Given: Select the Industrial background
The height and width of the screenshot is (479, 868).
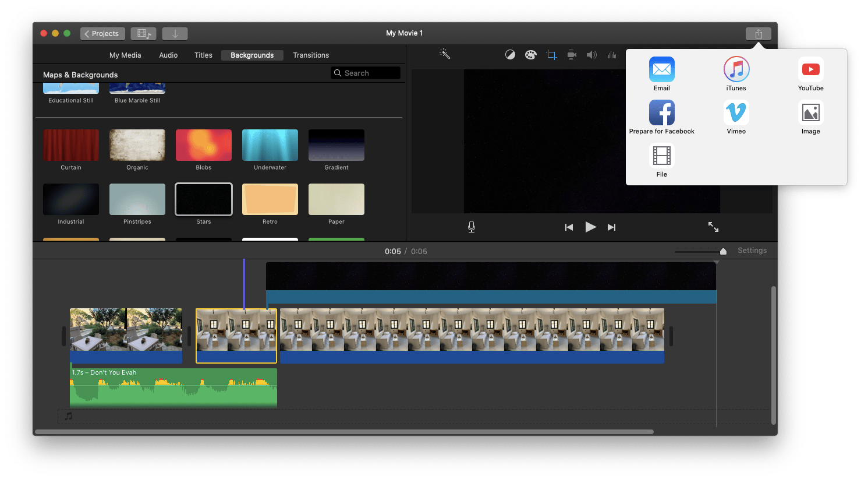Looking at the screenshot, I should [x=71, y=199].
